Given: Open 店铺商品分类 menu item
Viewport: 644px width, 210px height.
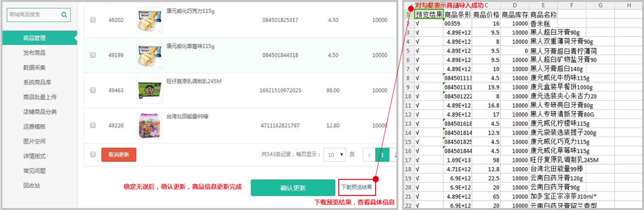Looking at the screenshot, I should [40, 112].
